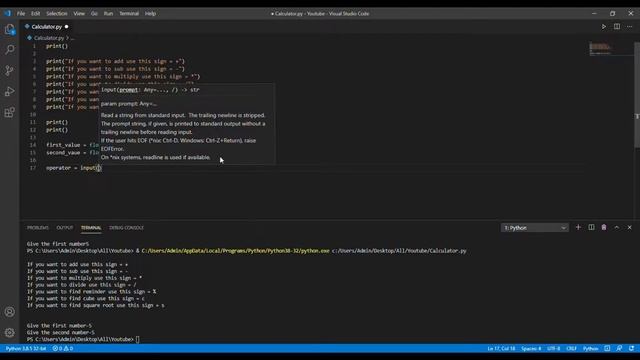Open the File menu
640x360 pixels.
[x=21, y=13]
